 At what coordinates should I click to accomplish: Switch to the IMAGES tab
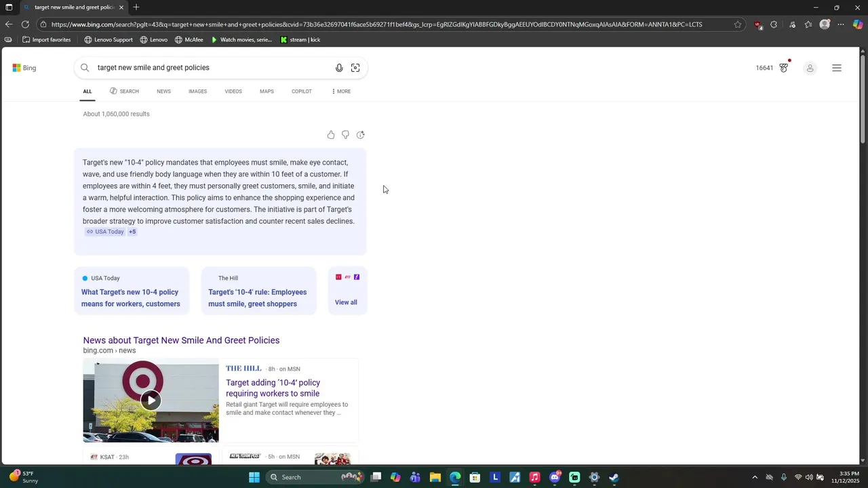point(198,91)
